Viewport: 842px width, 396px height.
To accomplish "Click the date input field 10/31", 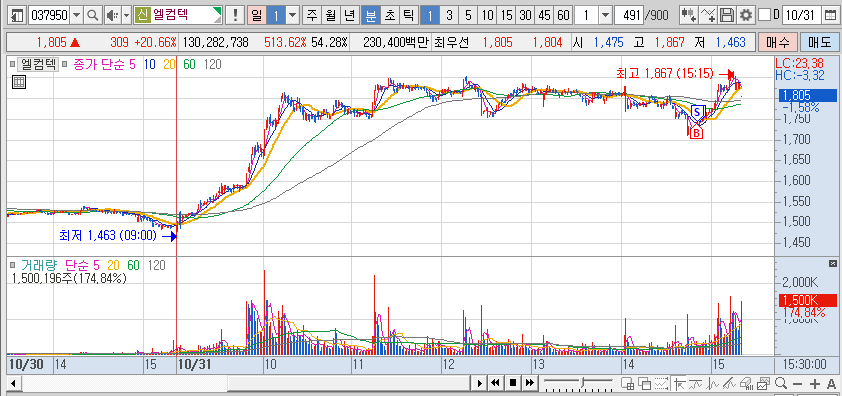I will click(801, 15).
